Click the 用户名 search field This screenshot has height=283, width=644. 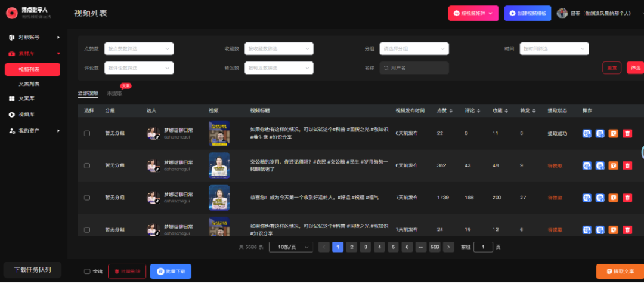414,68
